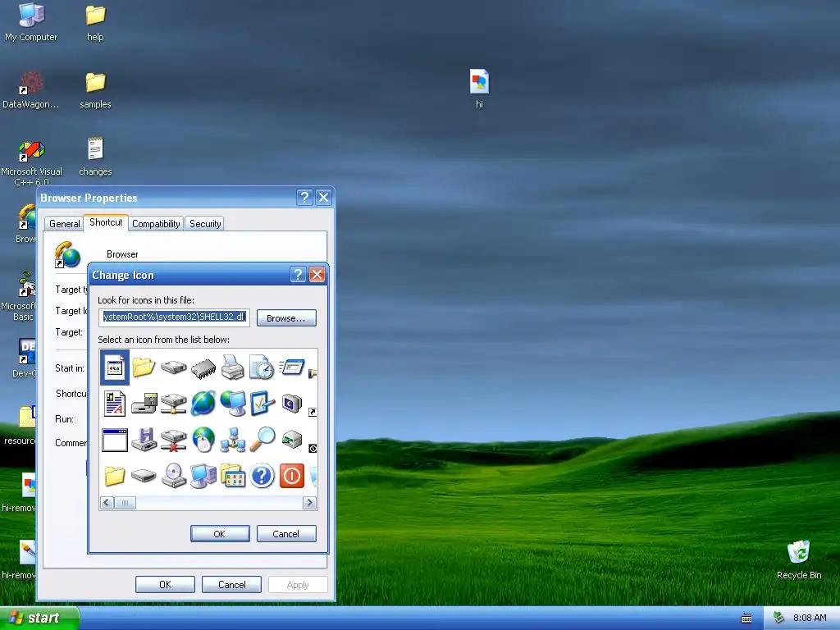Screen dimensions: 840x630
Task: Pick the document with clock icon
Action: (x=262, y=367)
